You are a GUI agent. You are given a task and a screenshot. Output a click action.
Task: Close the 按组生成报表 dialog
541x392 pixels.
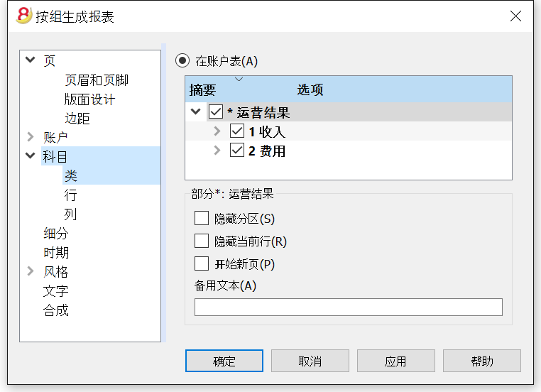(515, 16)
